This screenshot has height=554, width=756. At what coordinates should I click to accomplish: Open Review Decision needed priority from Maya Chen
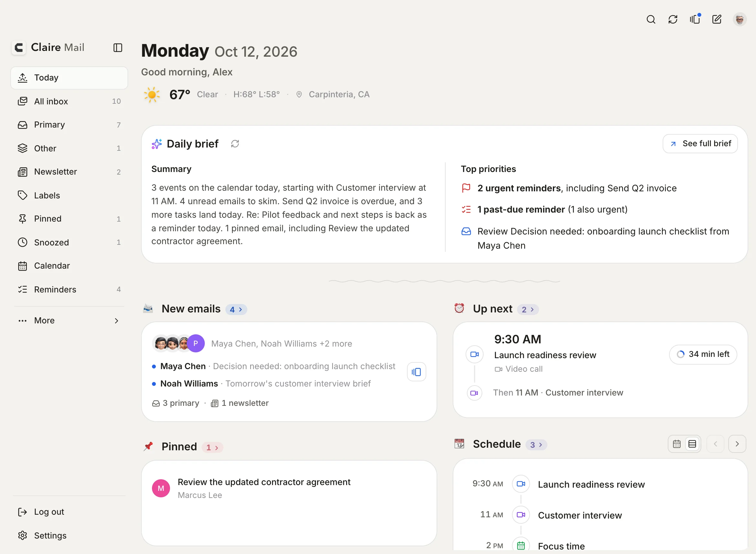pos(603,238)
